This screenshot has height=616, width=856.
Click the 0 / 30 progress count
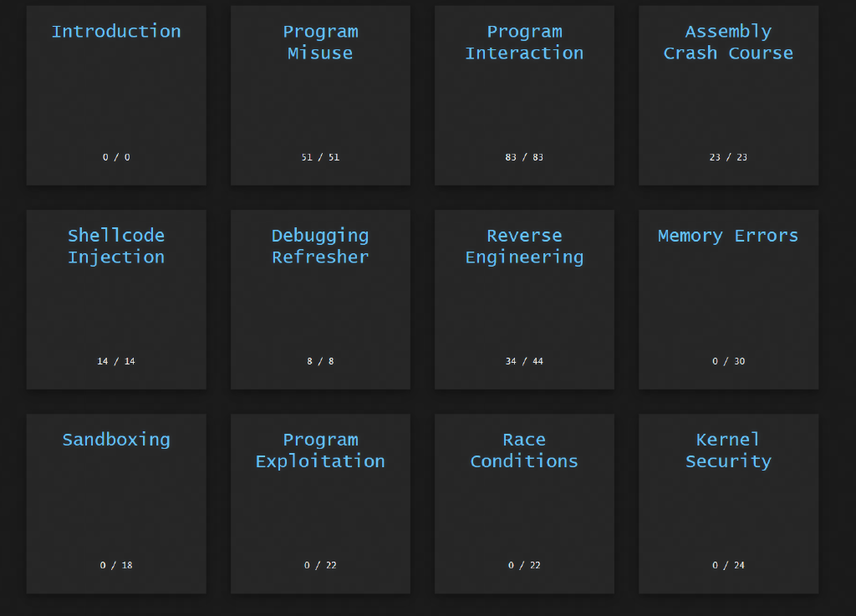click(x=728, y=361)
